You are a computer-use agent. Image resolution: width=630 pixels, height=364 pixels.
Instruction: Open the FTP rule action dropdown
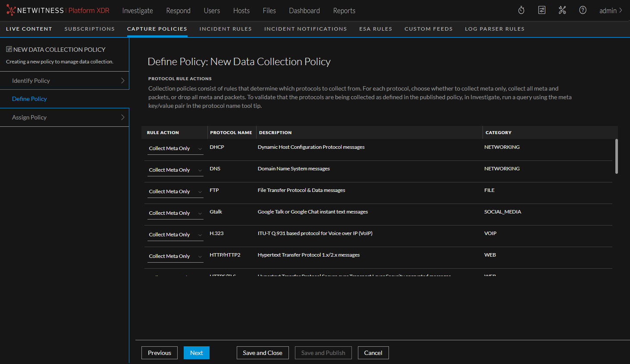click(x=175, y=191)
